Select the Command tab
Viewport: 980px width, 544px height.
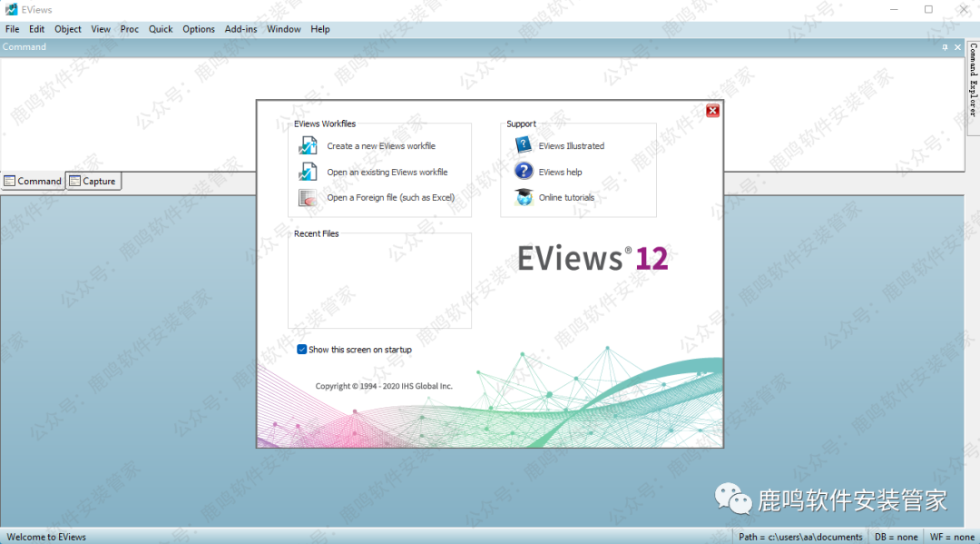(33, 181)
